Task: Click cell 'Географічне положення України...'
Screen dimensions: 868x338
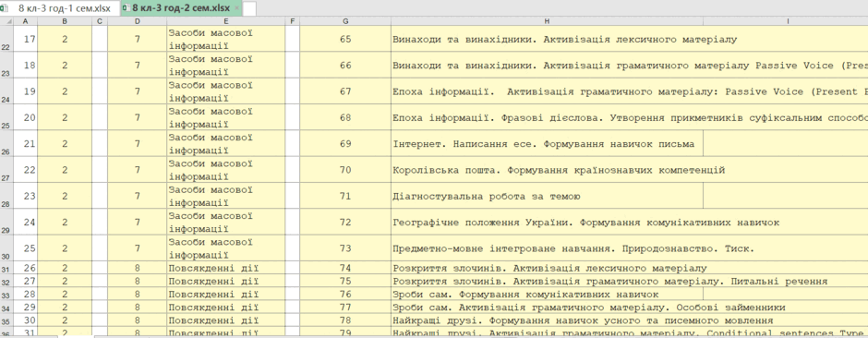Action: [x=547, y=222]
